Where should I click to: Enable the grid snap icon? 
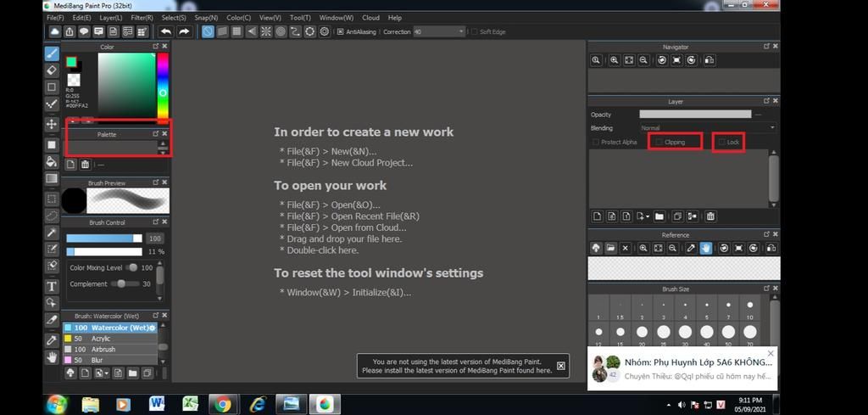[237, 31]
